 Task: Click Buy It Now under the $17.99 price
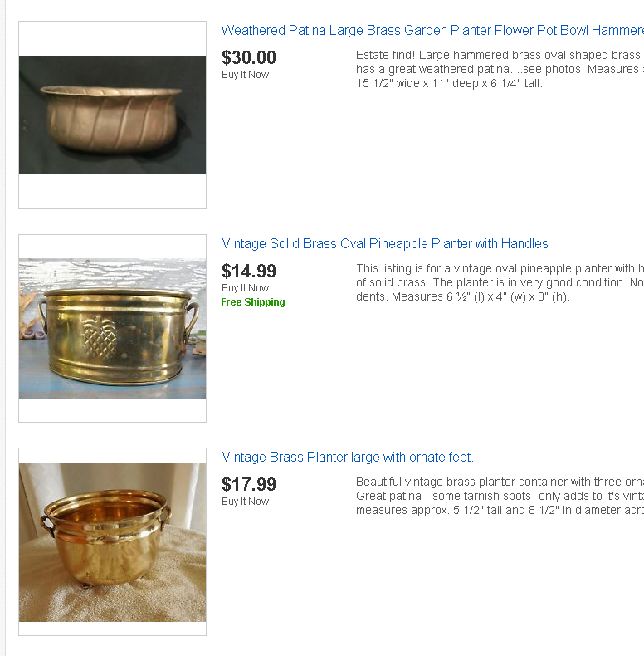[x=245, y=502]
